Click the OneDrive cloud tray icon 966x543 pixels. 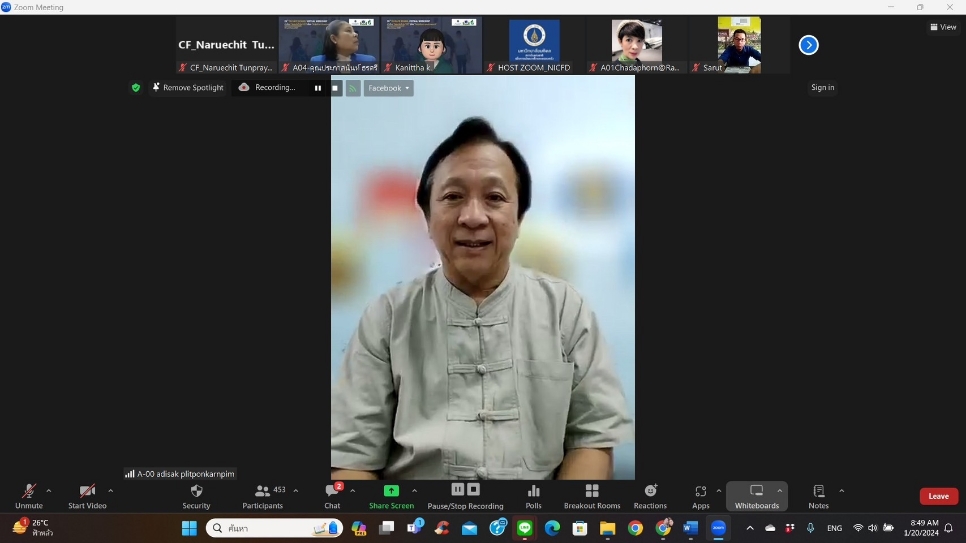(770, 528)
